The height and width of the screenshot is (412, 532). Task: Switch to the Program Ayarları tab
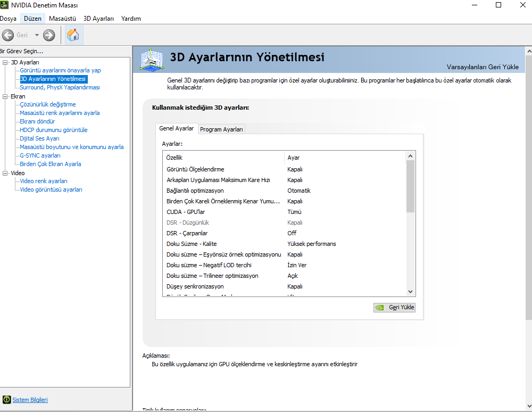click(221, 129)
